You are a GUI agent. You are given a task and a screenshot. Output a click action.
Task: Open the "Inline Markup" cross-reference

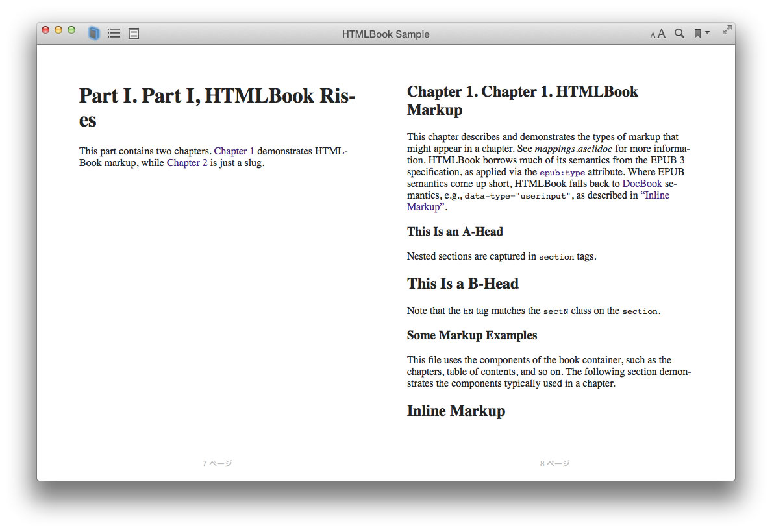tap(656, 195)
